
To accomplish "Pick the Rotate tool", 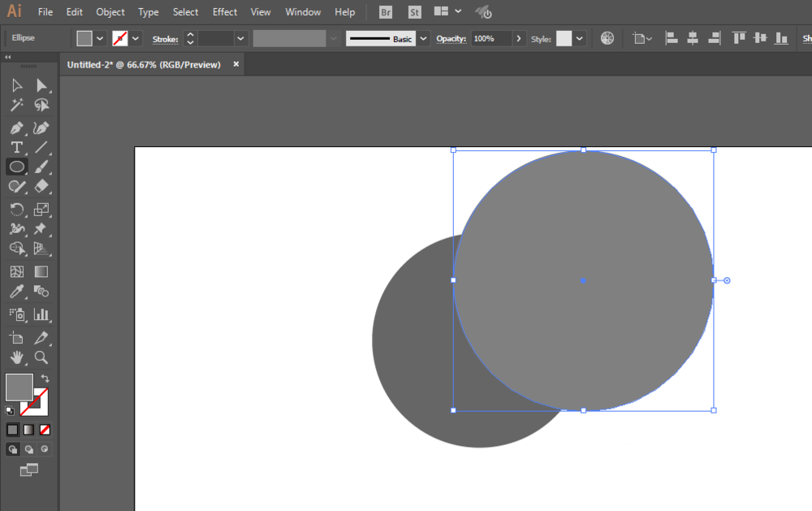I will [16, 210].
